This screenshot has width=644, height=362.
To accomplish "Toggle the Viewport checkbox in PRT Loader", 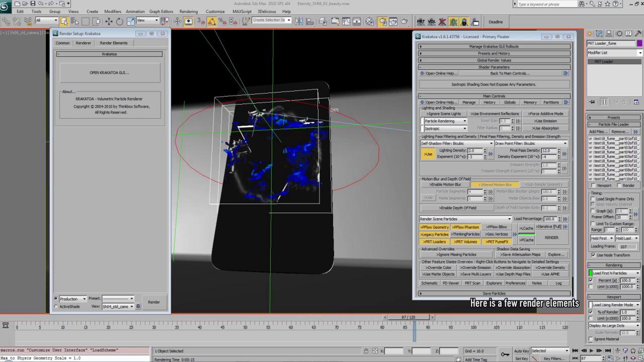I will [593, 185].
